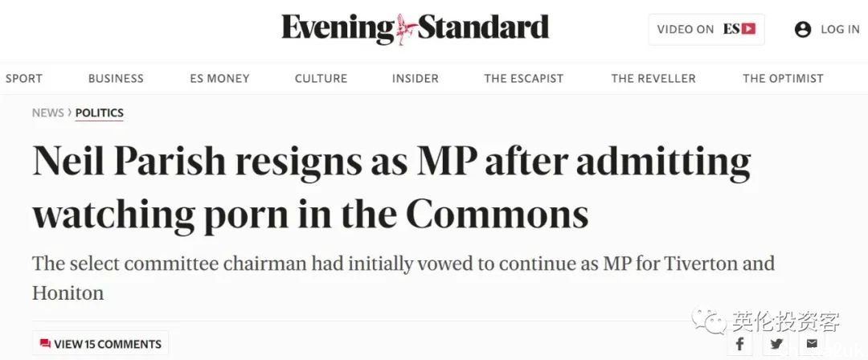Share article by email envelope icon
Image resolution: width=868 pixels, height=360 pixels.
812,344
